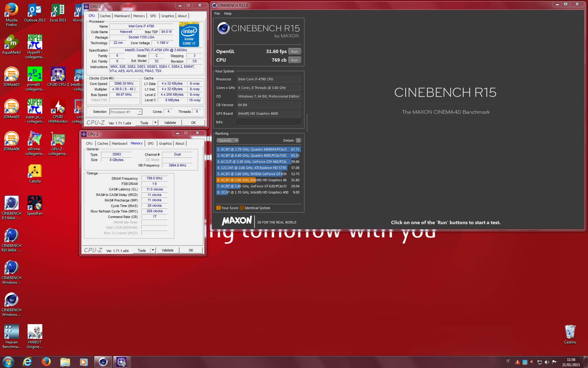Open 3DMark05 desktop icon

11,109
